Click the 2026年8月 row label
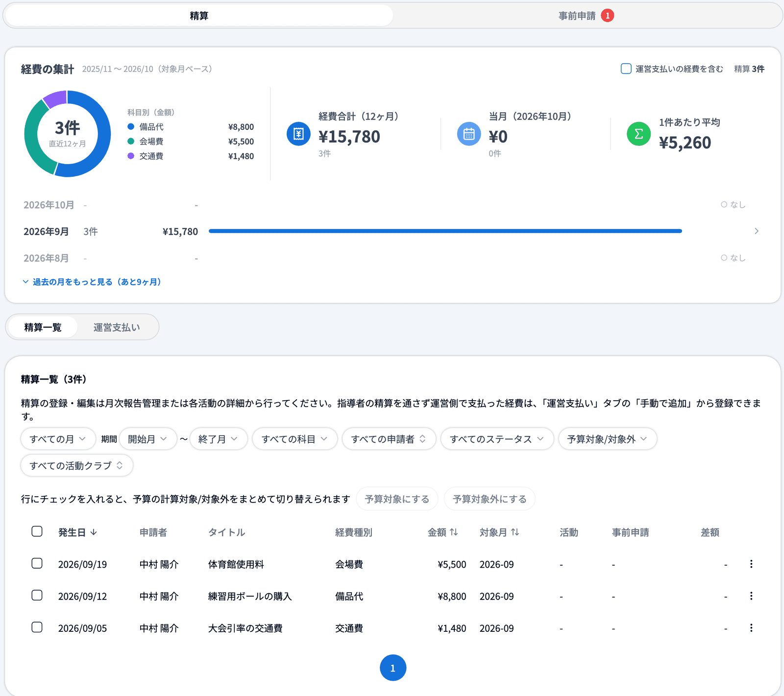The height and width of the screenshot is (696, 784). (x=46, y=258)
